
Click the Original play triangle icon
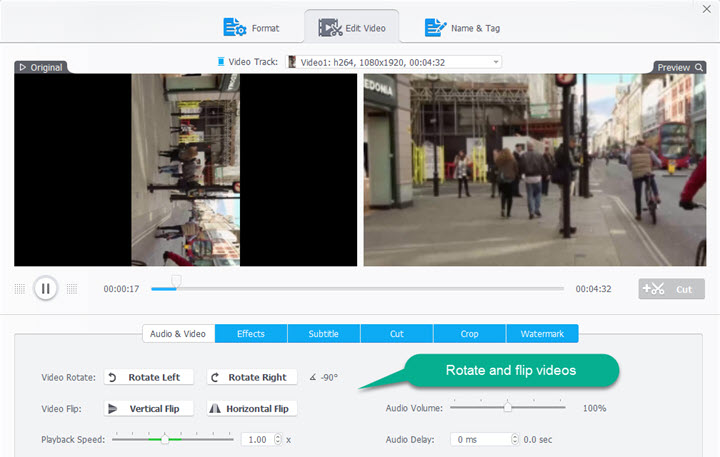click(x=22, y=67)
